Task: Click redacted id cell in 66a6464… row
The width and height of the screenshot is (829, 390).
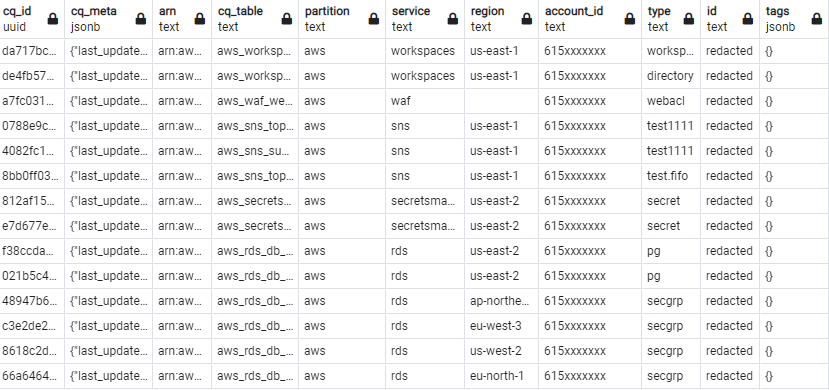Action: click(x=730, y=376)
